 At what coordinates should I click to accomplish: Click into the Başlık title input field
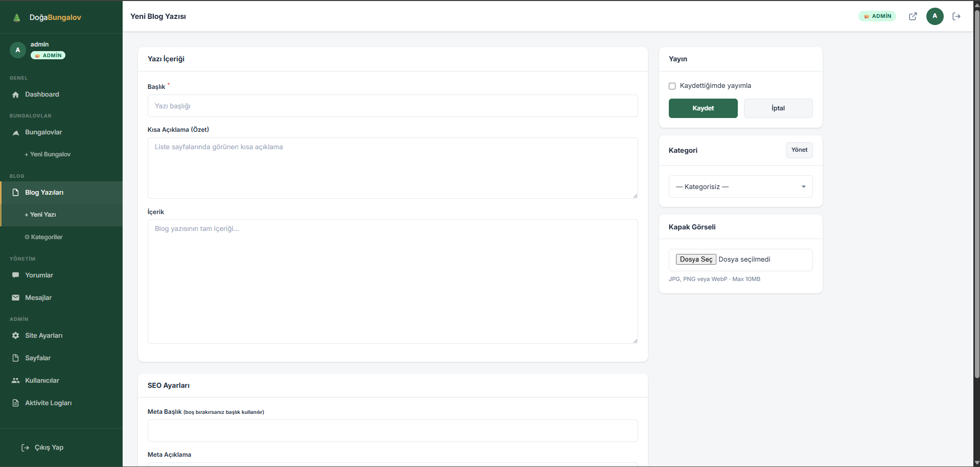pos(392,106)
